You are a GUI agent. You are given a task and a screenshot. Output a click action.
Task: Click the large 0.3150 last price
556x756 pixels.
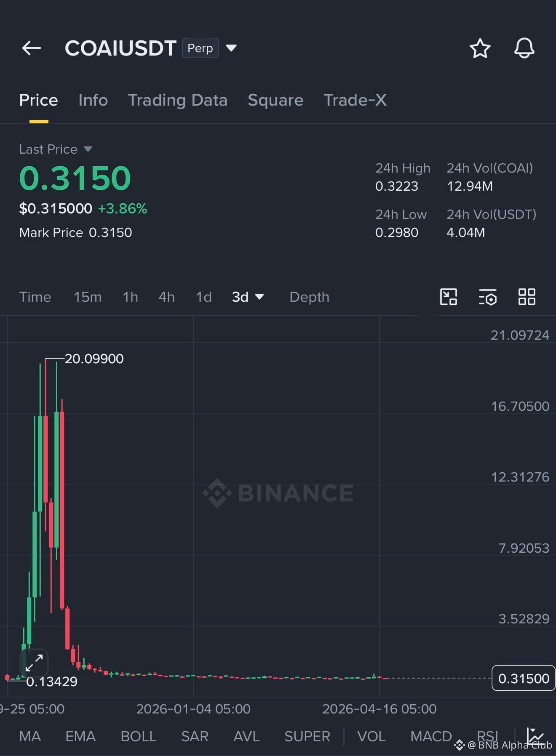tap(75, 178)
